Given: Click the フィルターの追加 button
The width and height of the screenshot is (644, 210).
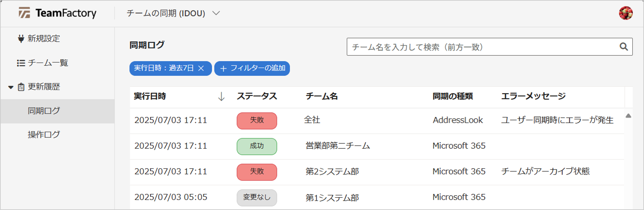Looking at the screenshot, I should (252, 68).
